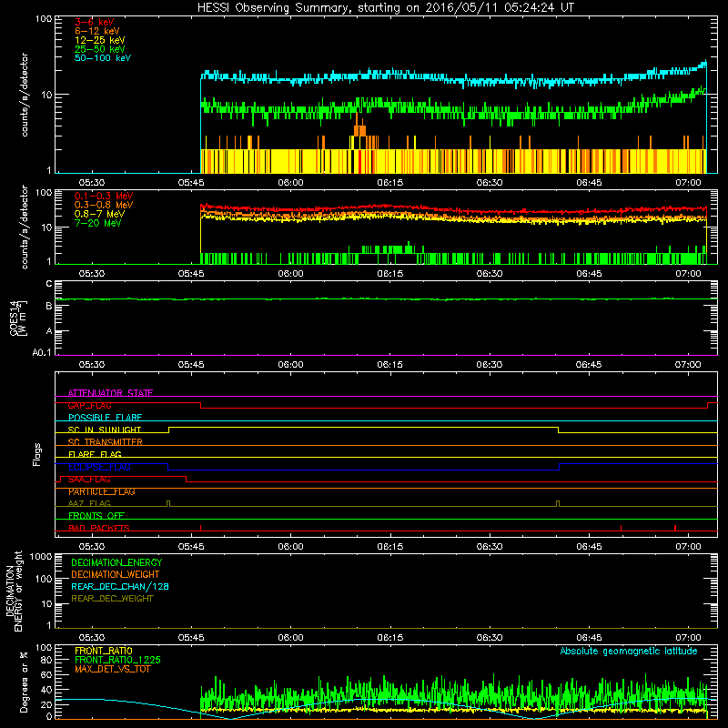
Task: Select the ATTENUATOR_STATE flag label
Action: pyautogui.click(x=110, y=393)
